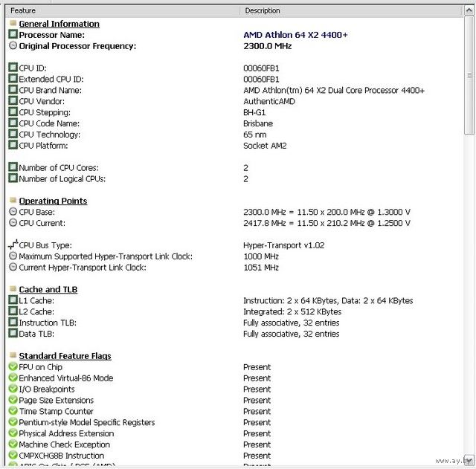Click the green check icon for CMPXCHG8B Instruction
The image size is (476, 469).
(x=13, y=455)
